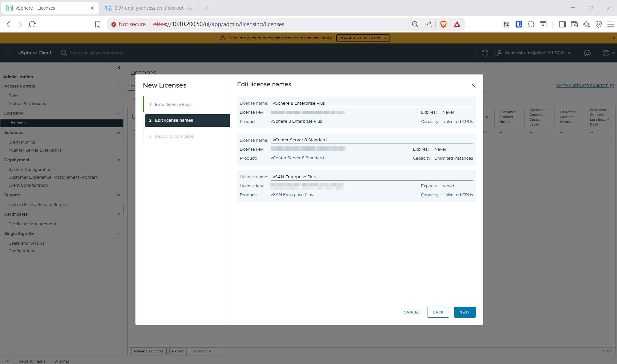Cancel the New Licenses wizard

click(x=411, y=312)
